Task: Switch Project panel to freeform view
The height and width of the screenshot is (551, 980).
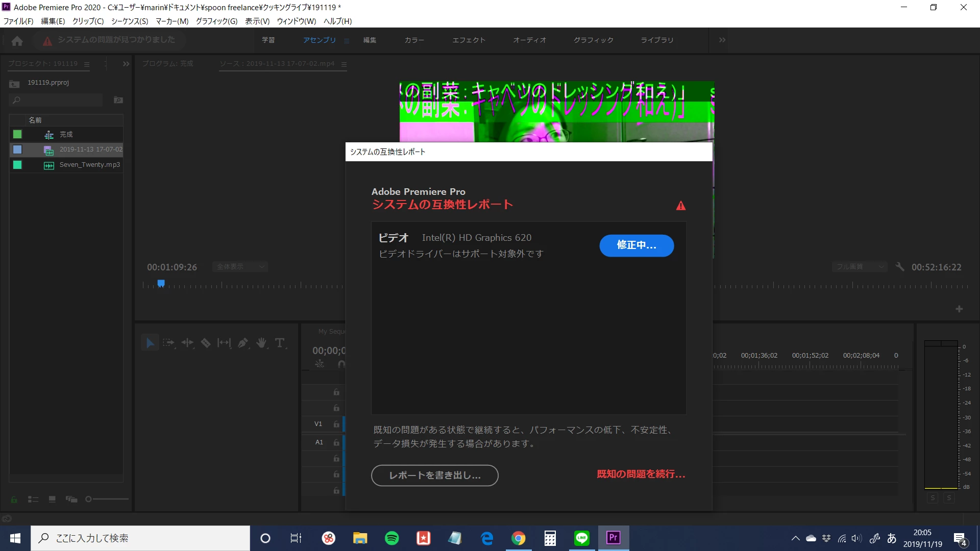Action: pos(71,499)
